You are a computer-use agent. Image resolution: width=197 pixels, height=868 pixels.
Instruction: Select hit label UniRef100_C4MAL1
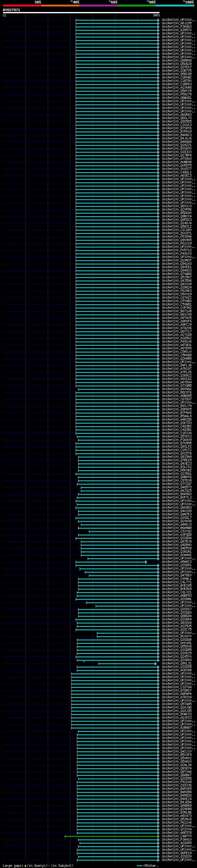click(177, 579)
